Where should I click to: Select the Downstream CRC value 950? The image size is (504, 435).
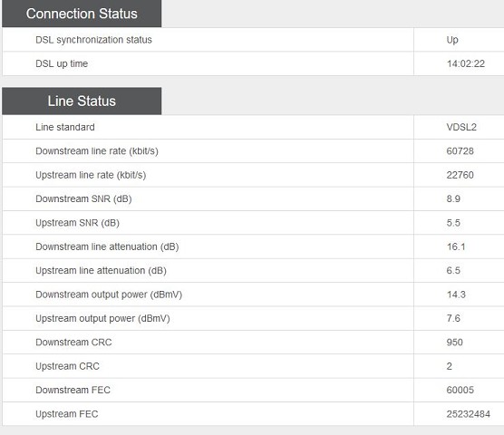(454, 343)
